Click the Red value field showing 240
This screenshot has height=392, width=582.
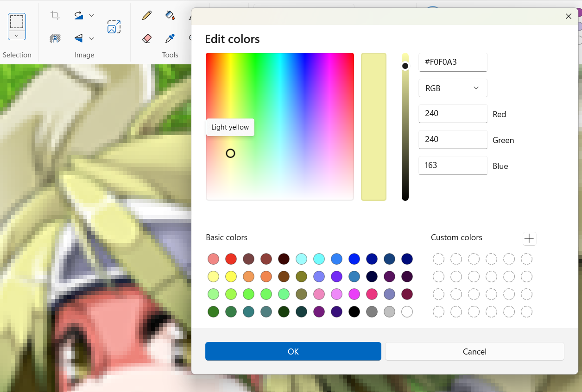[453, 113]
